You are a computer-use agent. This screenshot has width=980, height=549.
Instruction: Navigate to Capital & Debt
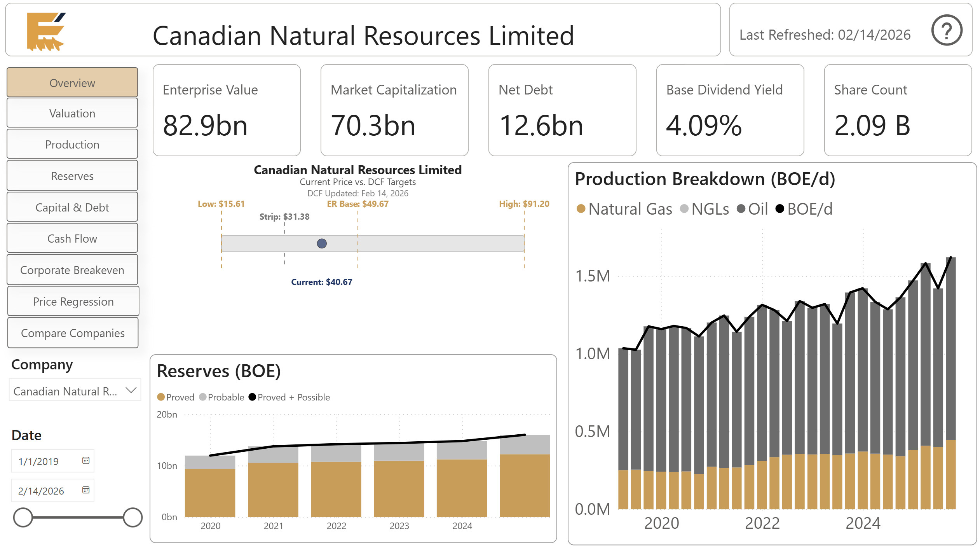tap(72, 207)
